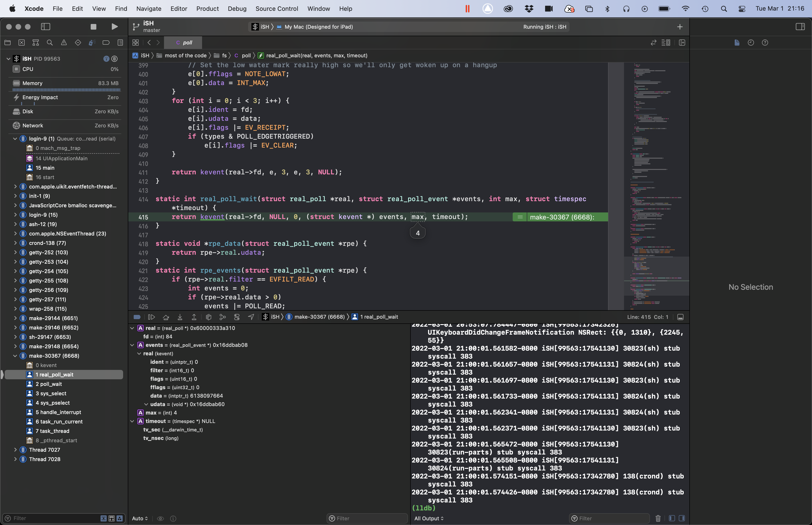Add an editor pane on the right
The height and width of the screenshot is (525, 812).
click(x=682, y=43)
